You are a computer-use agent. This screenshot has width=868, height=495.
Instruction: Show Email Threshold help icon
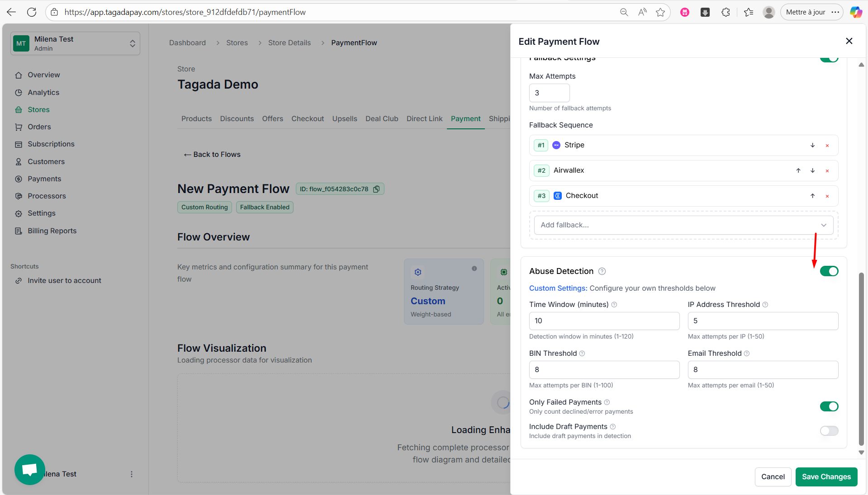point(747,354)
